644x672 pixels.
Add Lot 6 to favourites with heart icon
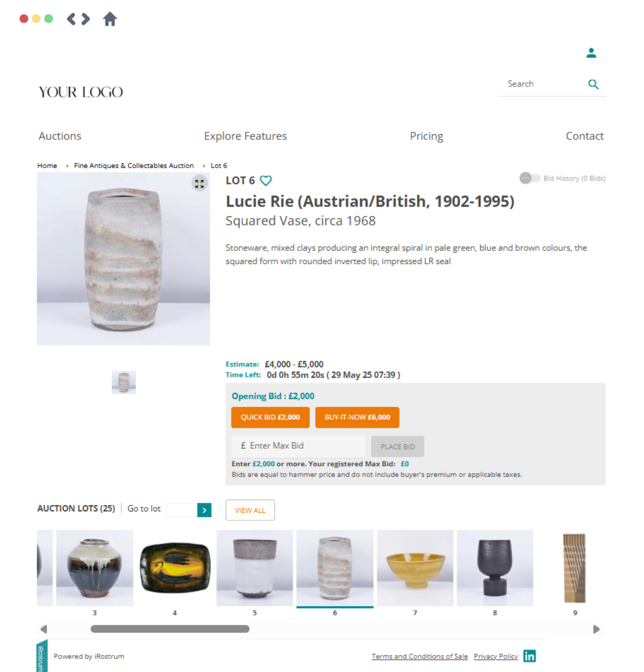click(x=266, y=180)
